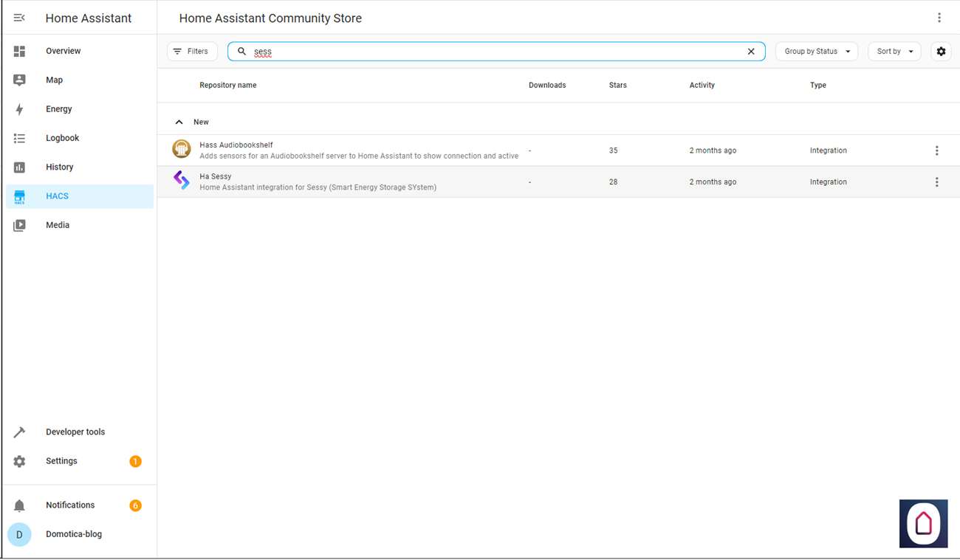Go to Energy in the sidebar
Image resolution: width=960 pixels, height=560 pixels.
59,109
